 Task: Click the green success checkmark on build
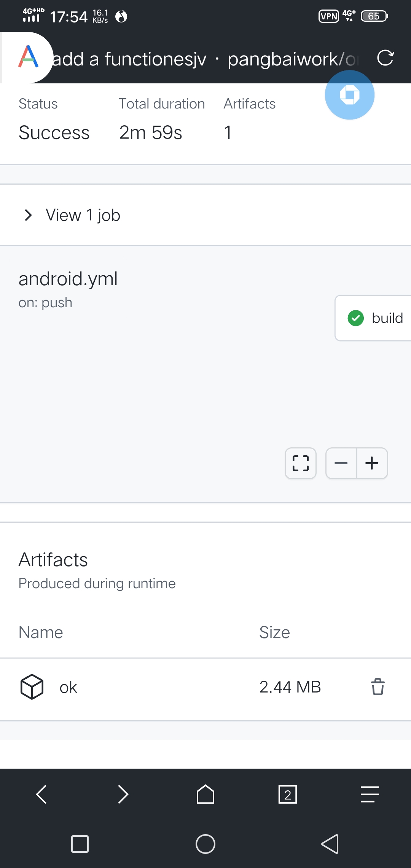(x=355, y=318)
